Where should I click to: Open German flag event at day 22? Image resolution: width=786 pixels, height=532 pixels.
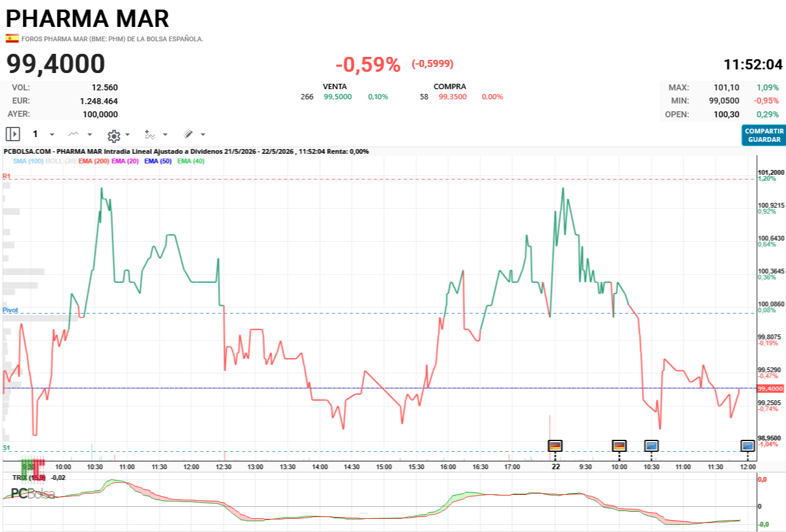pyautogui.click(x=555, y=445)
